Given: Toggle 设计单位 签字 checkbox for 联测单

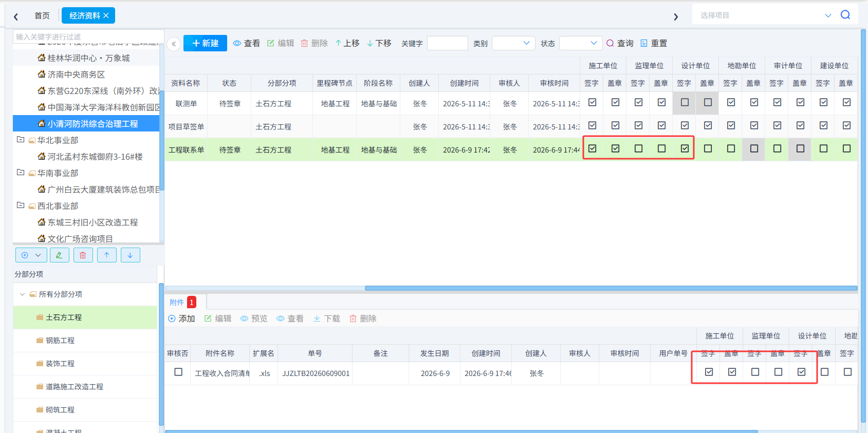Looking at the screenshot, I should click(685, 103).
